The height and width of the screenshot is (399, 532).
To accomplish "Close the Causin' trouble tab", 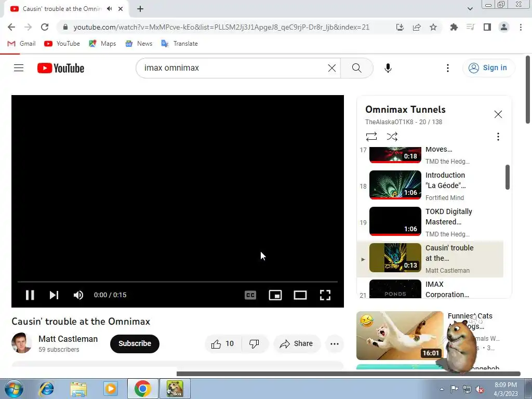I will point(121,9).
